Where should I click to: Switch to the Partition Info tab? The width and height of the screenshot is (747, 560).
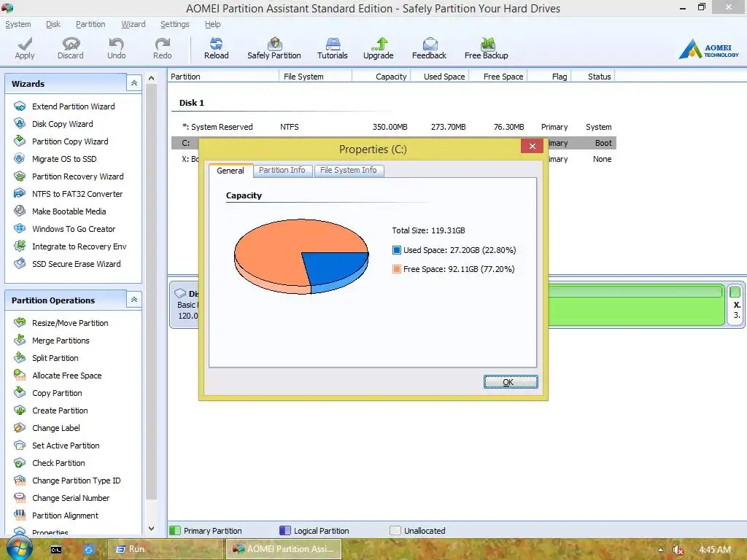pos(282,170)
